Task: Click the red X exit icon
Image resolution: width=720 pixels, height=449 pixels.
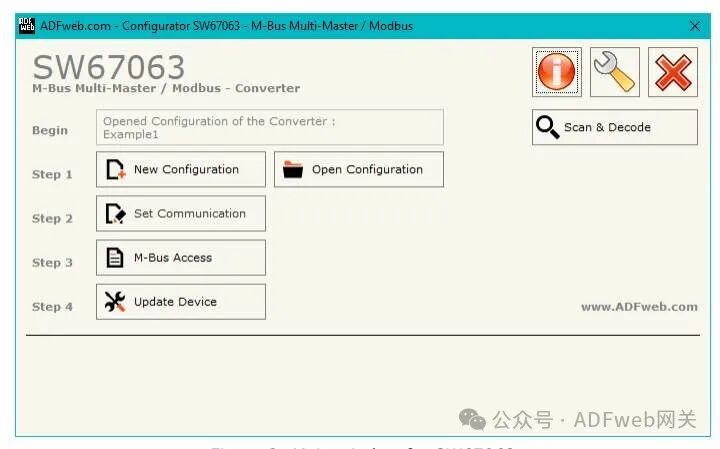Action: [673, 72]
